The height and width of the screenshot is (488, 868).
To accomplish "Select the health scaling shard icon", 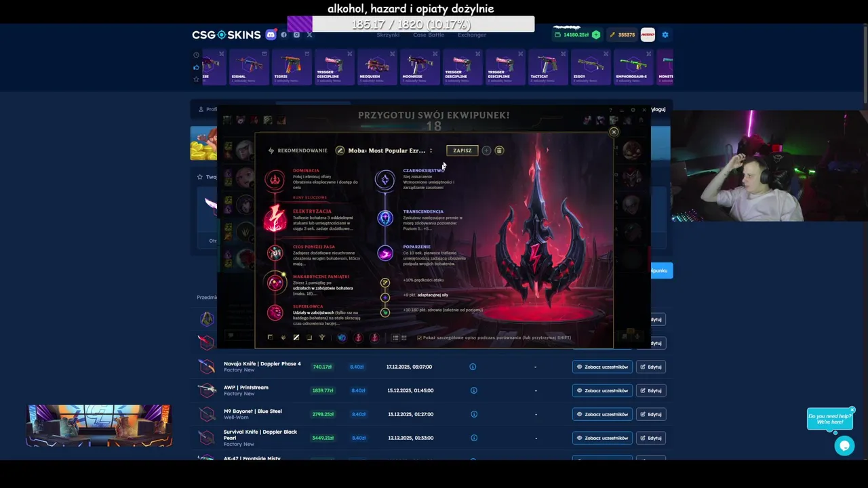I will coord(385,312).
